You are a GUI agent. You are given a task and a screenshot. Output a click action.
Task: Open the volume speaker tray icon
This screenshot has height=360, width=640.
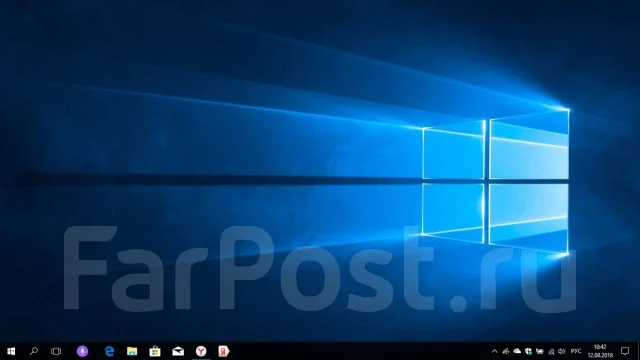click(562, 351)
